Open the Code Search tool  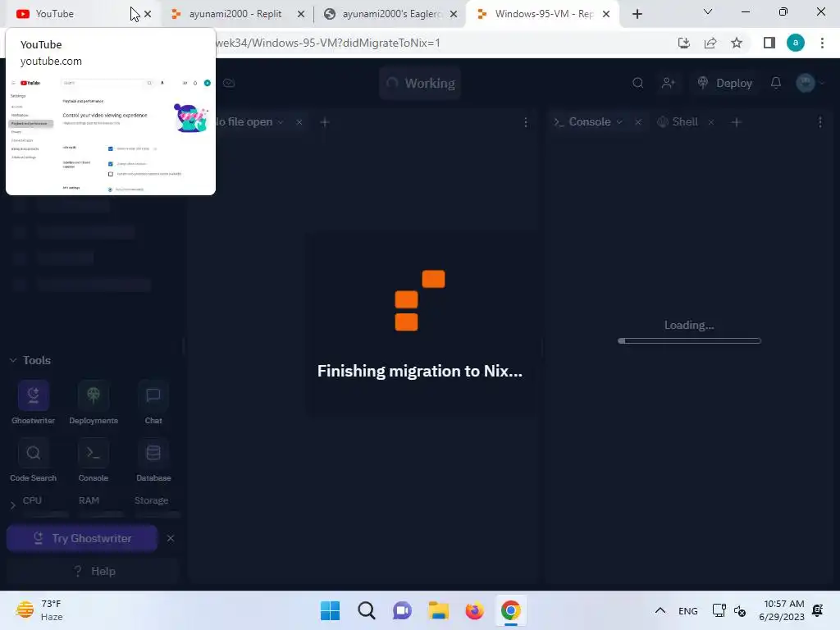33,453
